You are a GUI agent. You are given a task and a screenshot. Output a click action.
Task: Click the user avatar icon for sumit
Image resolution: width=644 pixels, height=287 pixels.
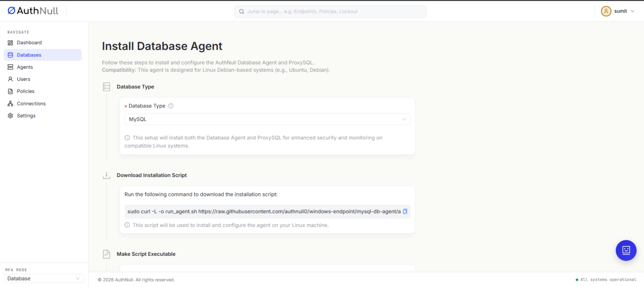[x=606, y=11]
